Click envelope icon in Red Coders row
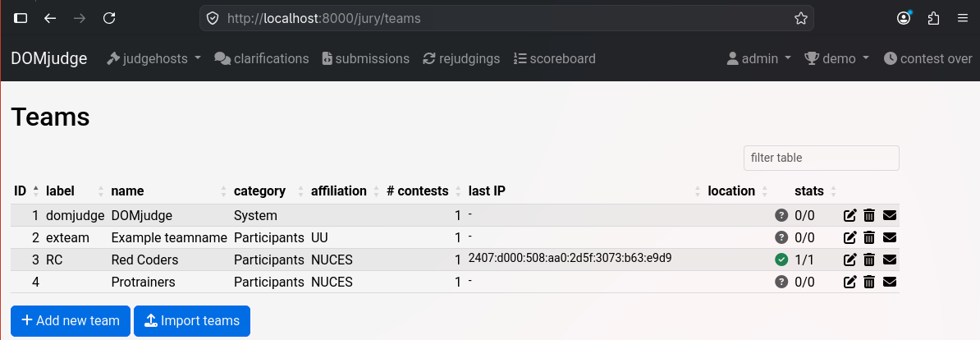Viewport: 980px width, 340px height. (x=890, y=260)
